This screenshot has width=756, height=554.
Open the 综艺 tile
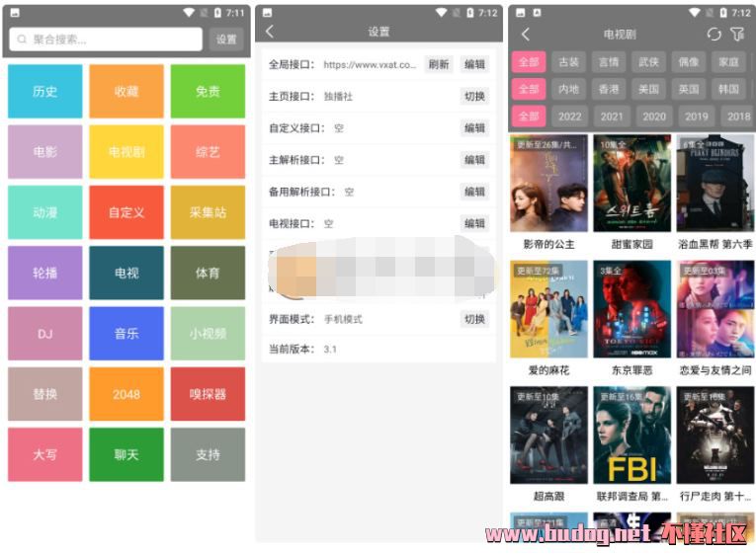(x=208, y=152)
